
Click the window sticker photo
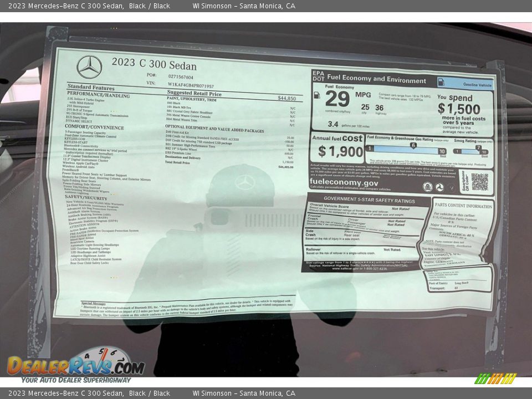pyautogui.click(x=266, y=199)
